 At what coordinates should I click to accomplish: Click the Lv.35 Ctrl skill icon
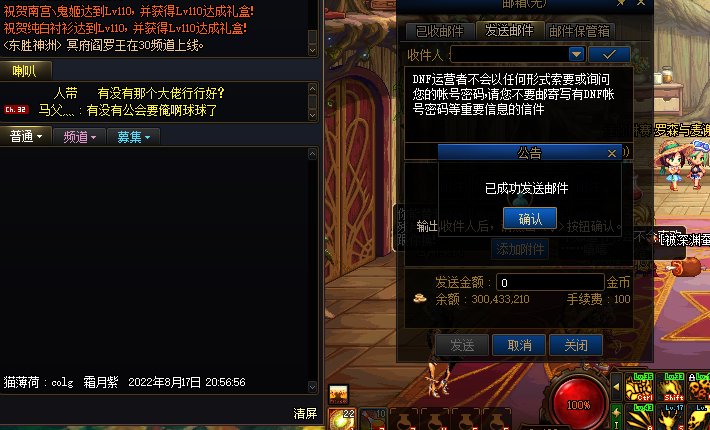[x=639, y=387]
